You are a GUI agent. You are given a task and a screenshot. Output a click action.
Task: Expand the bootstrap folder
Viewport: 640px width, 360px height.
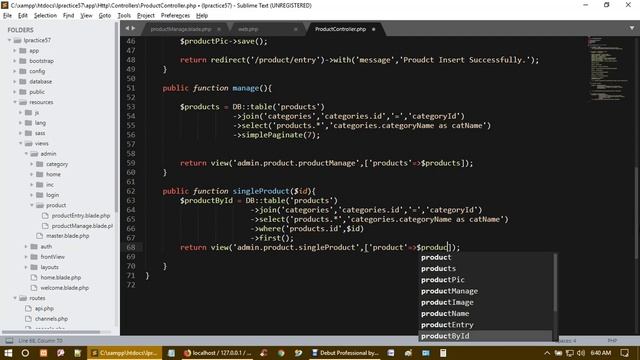point(15,61)
